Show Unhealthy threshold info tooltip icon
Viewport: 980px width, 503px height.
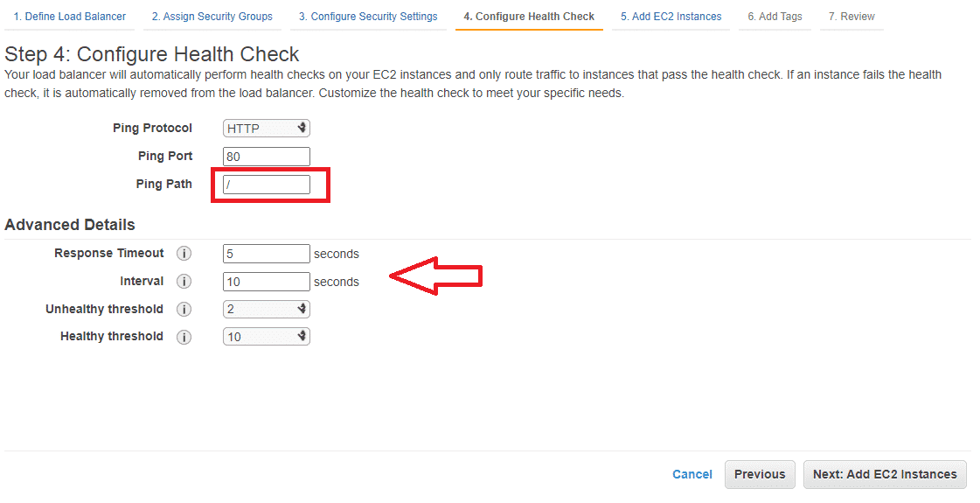pos(184,309)
